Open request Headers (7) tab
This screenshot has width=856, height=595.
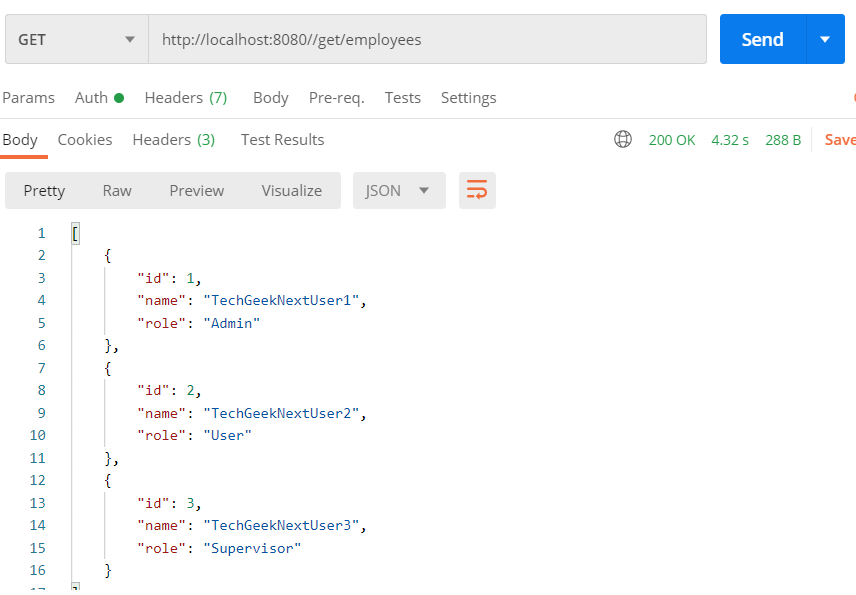click(186, 98)
